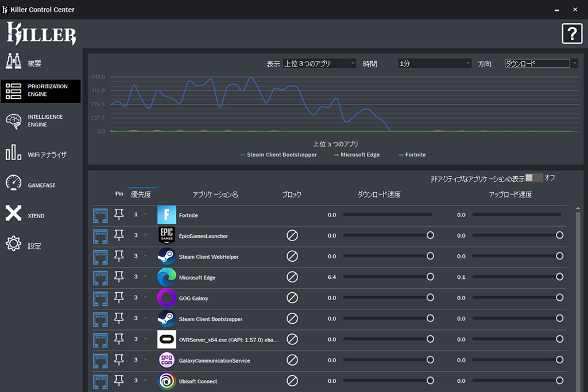588x392 pixels.
Task: Adjust Microsoft Edge download speed slider
Action: (x=430, y=277)
